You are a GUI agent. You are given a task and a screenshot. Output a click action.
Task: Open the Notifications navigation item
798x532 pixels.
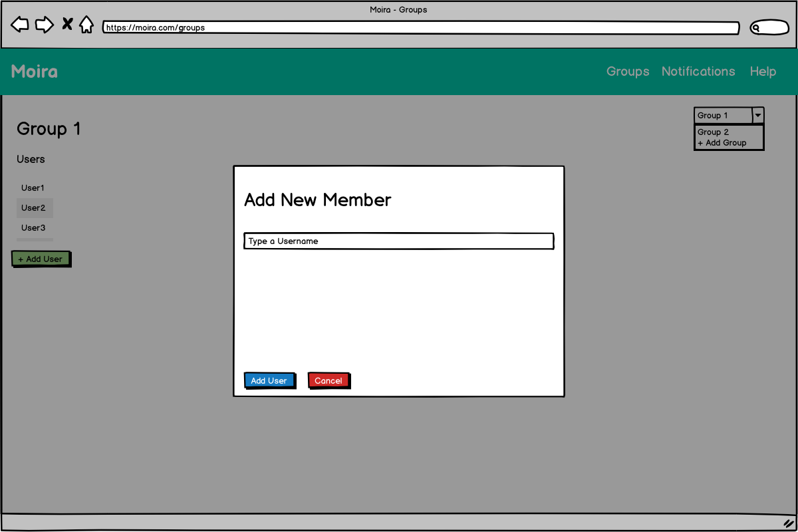click(x=698, y=71)
